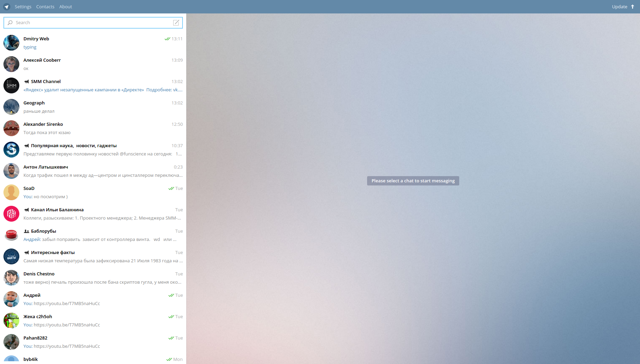Focus the Search input field
The height and width of the screenshot is (364, 640).
point(93,23)
